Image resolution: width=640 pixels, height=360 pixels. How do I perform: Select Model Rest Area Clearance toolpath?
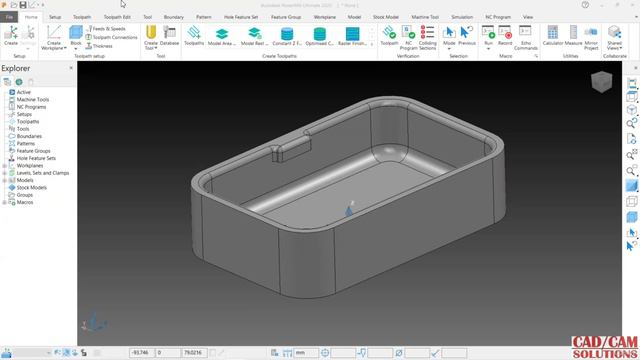[255, 36]
